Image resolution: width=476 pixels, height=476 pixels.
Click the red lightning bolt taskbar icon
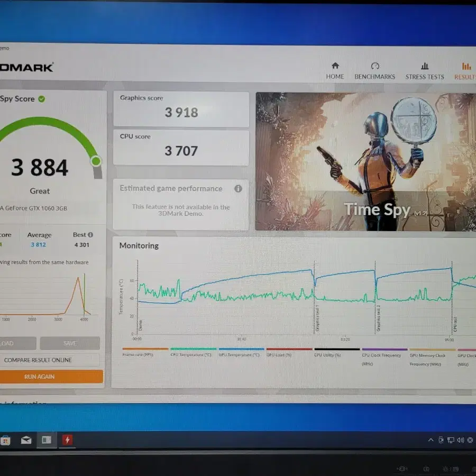[67, 440]
